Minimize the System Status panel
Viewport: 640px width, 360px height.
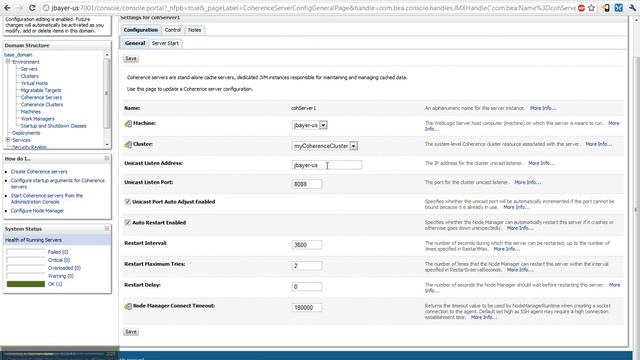[107, 229]
